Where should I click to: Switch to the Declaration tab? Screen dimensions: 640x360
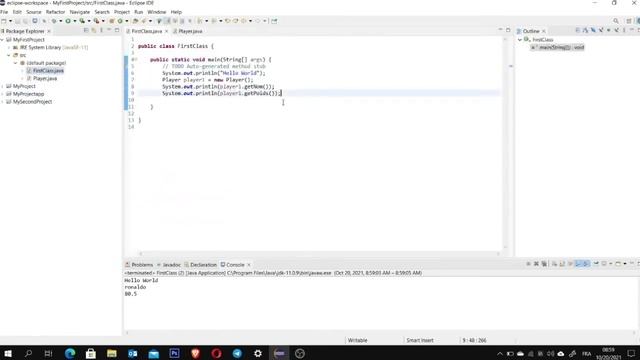(200, 264)
